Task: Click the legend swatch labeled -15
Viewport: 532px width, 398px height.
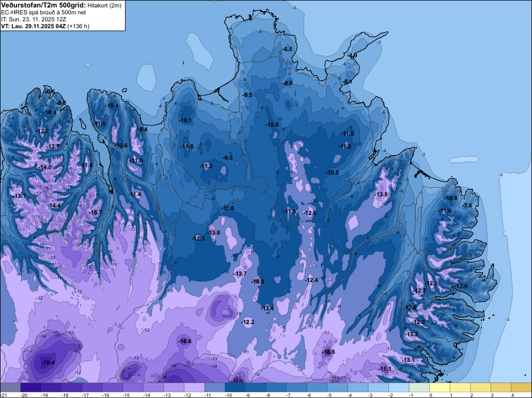Action: click(133, 387)
